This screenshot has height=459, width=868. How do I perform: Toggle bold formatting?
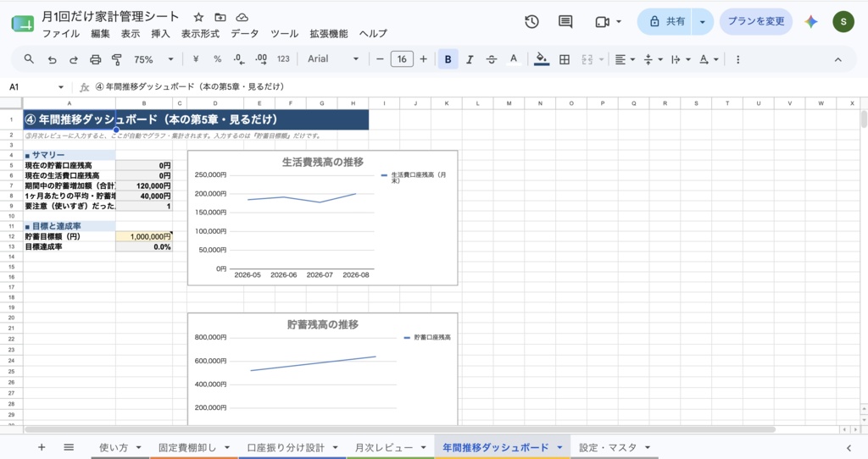[448, 59]
